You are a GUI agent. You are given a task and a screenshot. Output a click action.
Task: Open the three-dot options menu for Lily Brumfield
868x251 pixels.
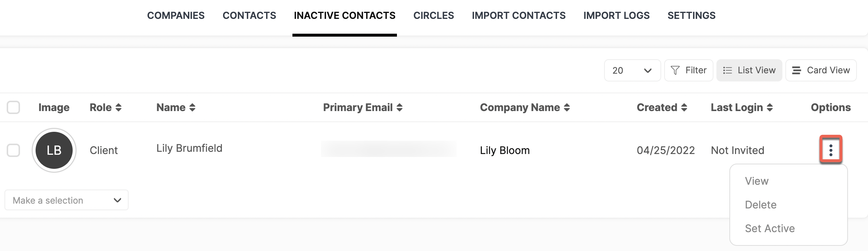[831, 150]
